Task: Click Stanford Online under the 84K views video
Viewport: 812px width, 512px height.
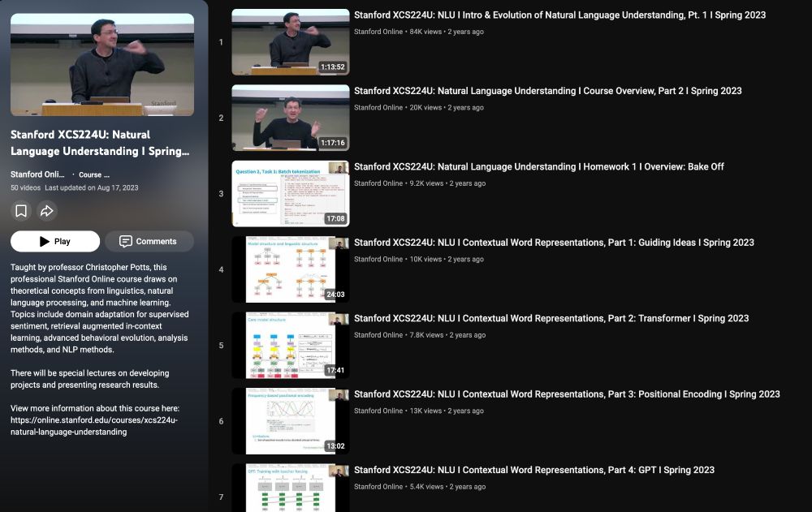Action: click(x=378, y=32)
